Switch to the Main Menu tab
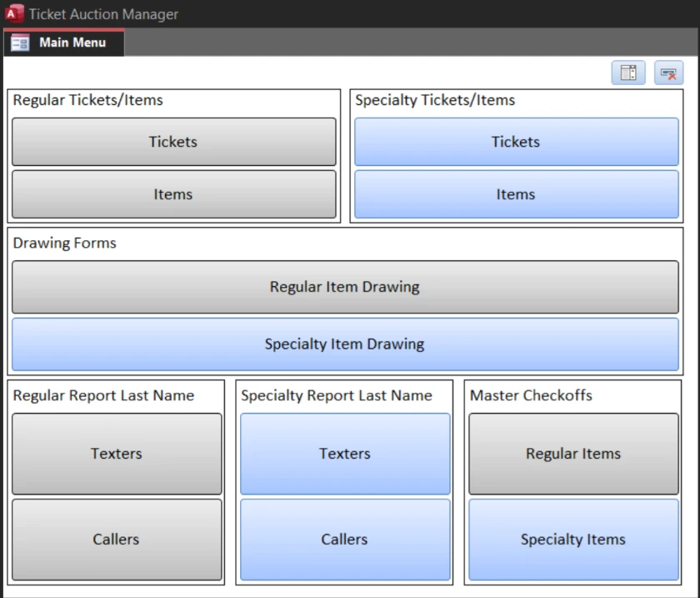 tap(72, 43)
